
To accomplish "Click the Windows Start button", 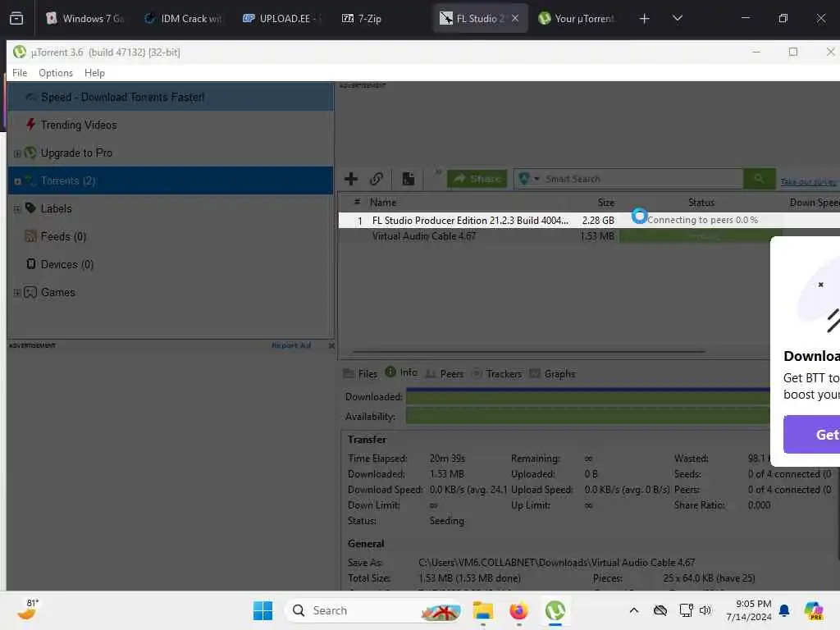I will pyautogui.click(x=262, y=610).
